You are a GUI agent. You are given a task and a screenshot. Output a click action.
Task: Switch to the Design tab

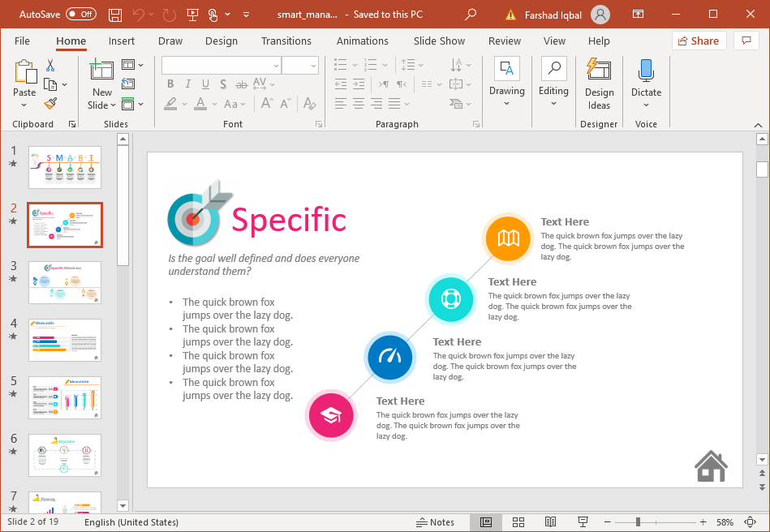tap(221, 41)
